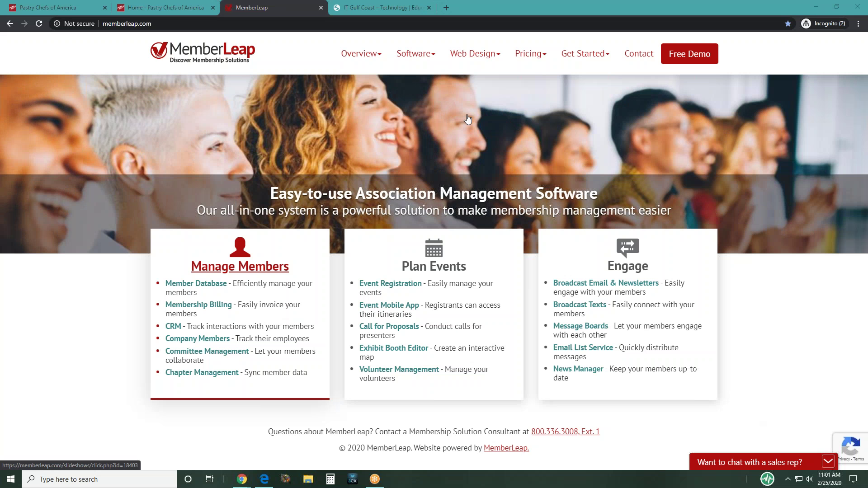Open the Manage Members heading link
The image size is (868, 488).
(240, 266)
